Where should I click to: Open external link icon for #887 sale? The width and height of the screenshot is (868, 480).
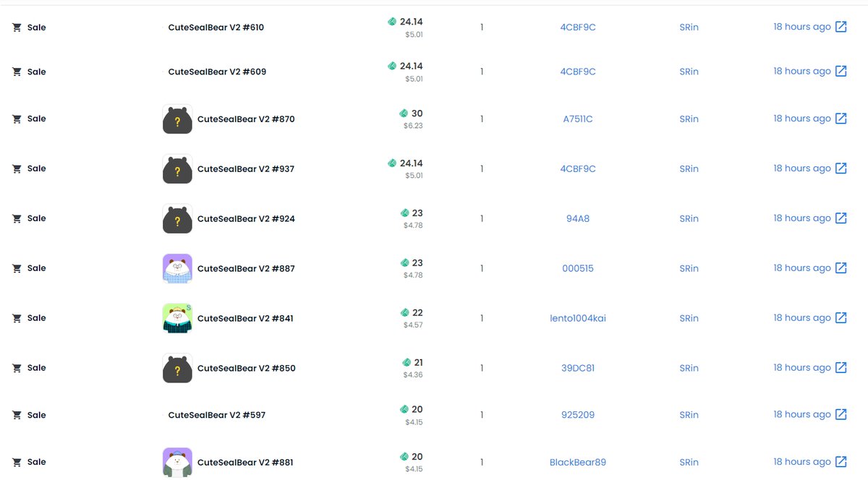pos(841,268)
